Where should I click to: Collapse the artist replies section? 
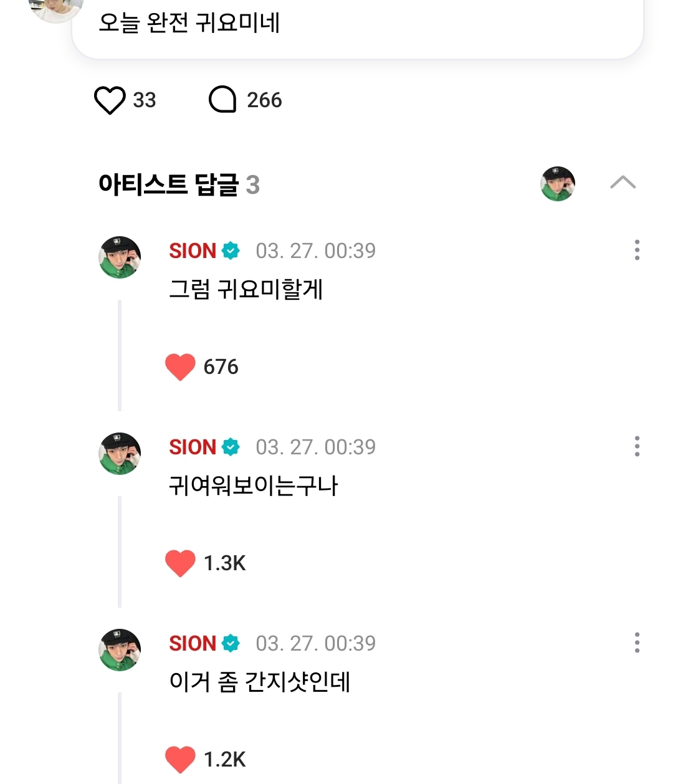(x=623, y=183)
